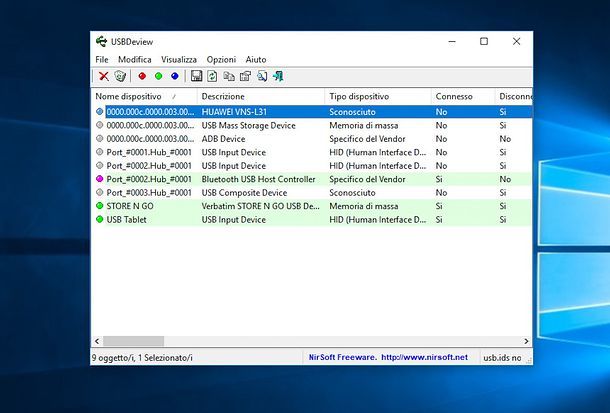Click the copy selected items icon
Screen dimensions: 610x413
(x=229, y=76)
